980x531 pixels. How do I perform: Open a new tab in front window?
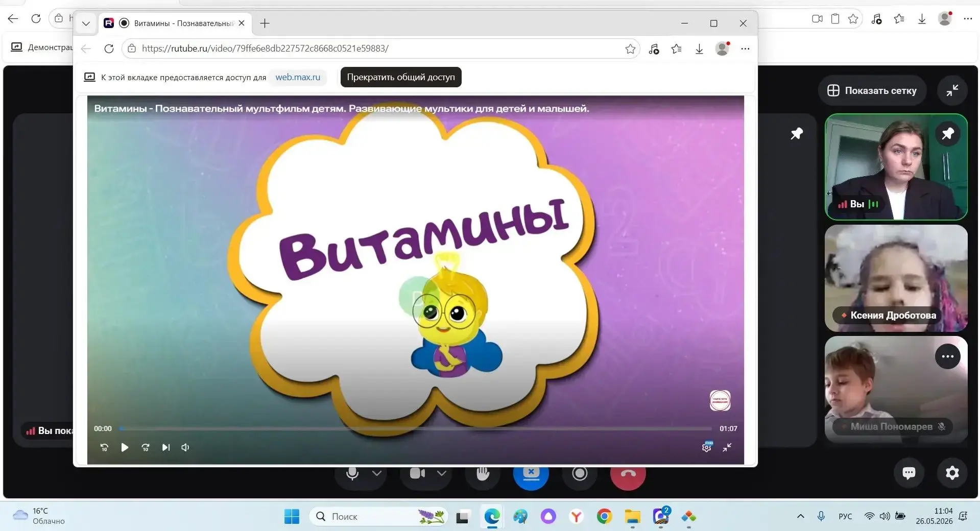pyautogui.click(x=265, y=23)
